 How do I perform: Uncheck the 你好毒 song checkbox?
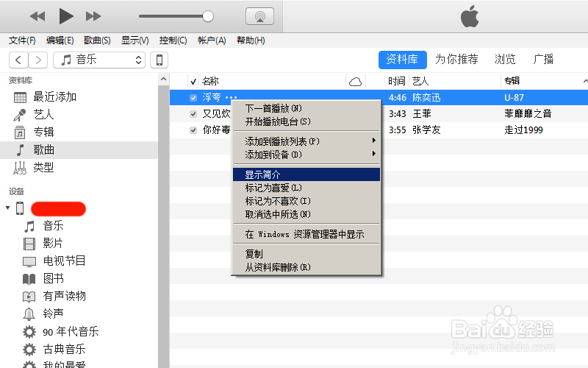tap(193, 130)
